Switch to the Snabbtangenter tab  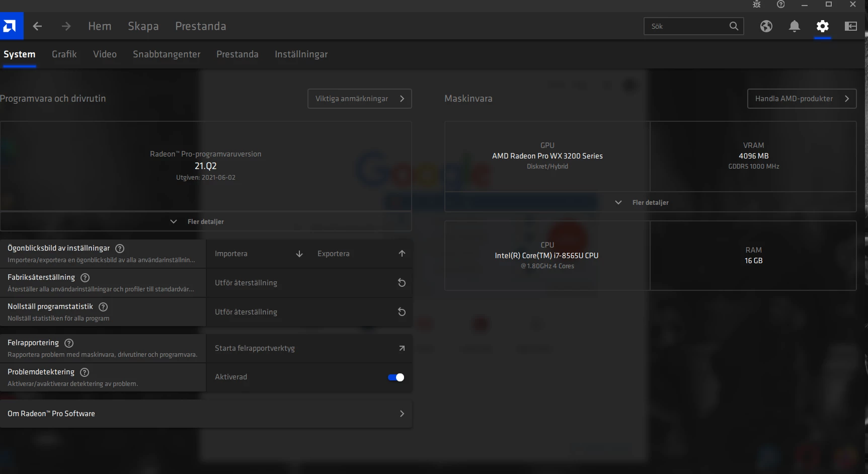[x=167, y=54]
